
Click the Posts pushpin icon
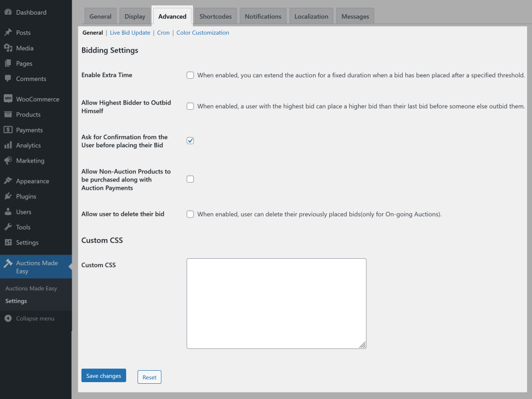point(8,33)
